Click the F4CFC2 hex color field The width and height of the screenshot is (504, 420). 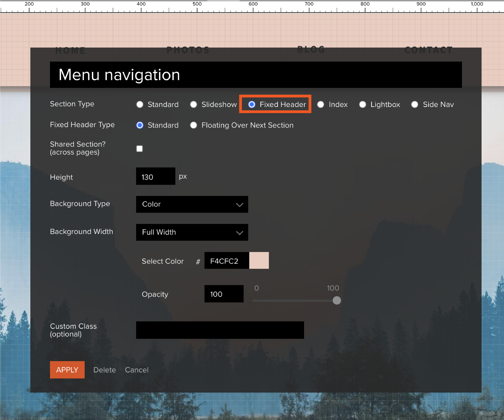[x=227, y=260]
